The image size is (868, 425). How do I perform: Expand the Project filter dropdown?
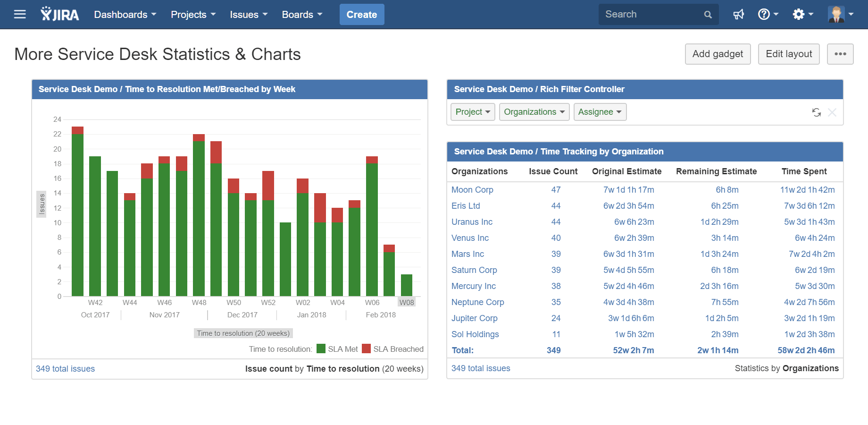[473, 112]
